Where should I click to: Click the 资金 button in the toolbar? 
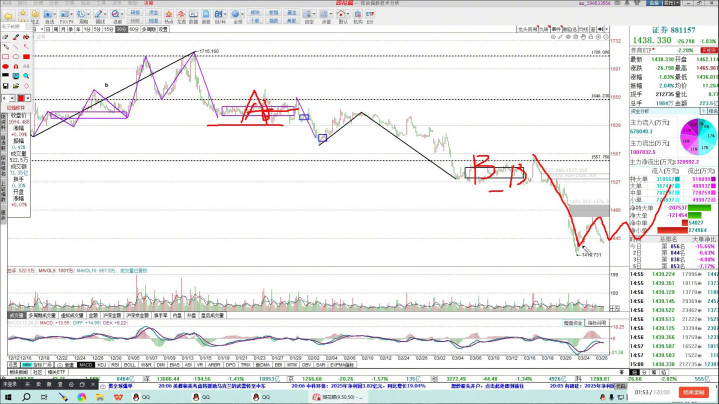tap(154, 12)
